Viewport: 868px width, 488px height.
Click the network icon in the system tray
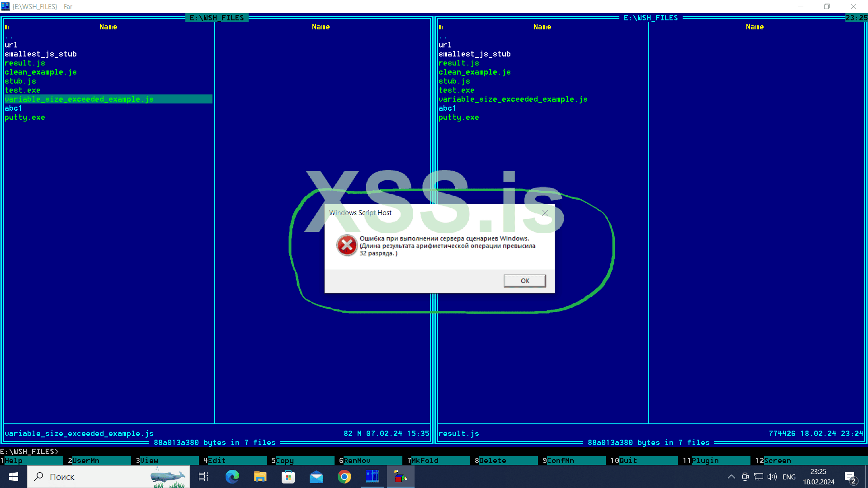tap(758, 477)
